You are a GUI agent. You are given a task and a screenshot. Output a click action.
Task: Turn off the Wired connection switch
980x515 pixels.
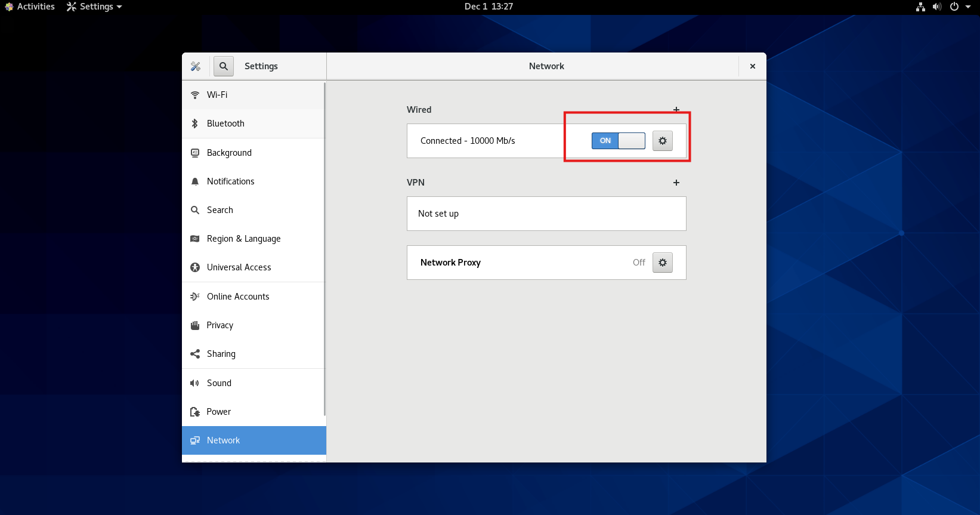tap(618, 141)
